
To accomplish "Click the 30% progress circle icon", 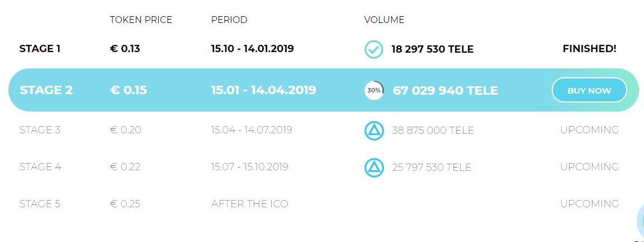I will point(374,90).
